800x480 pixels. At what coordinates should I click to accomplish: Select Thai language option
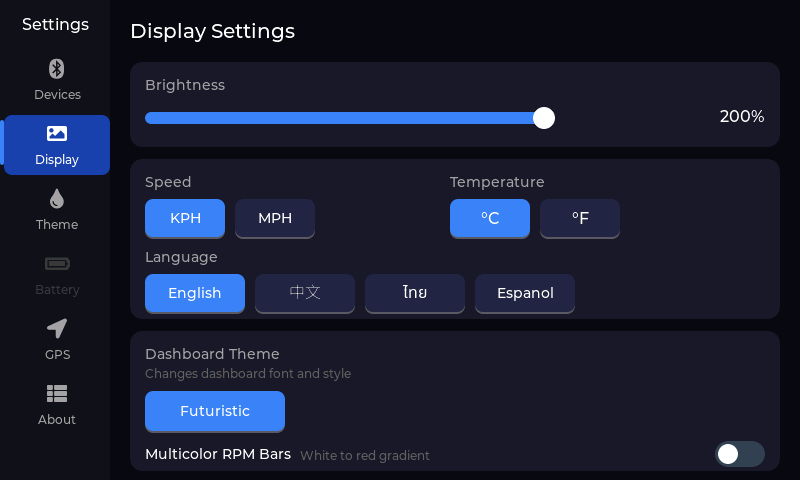pos(415,293)
